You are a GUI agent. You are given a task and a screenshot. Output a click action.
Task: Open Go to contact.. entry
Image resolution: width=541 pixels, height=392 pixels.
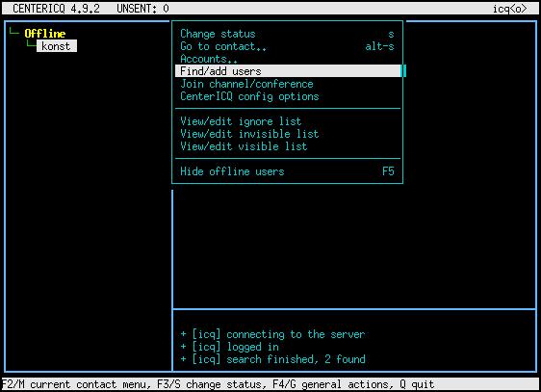coord(288,46)
